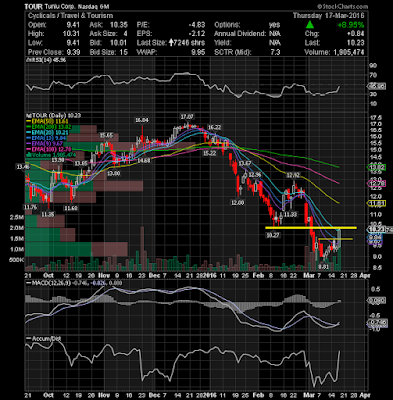Click the Options value yes
Image resolution: width=393 pixels, height=400 pixels.
click(x=275, y=25)
